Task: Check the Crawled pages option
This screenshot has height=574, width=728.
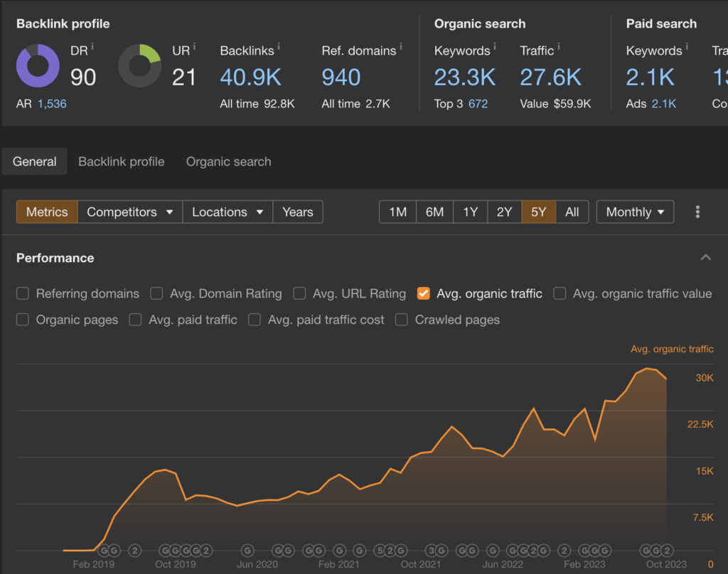Action: coord(401,320)
